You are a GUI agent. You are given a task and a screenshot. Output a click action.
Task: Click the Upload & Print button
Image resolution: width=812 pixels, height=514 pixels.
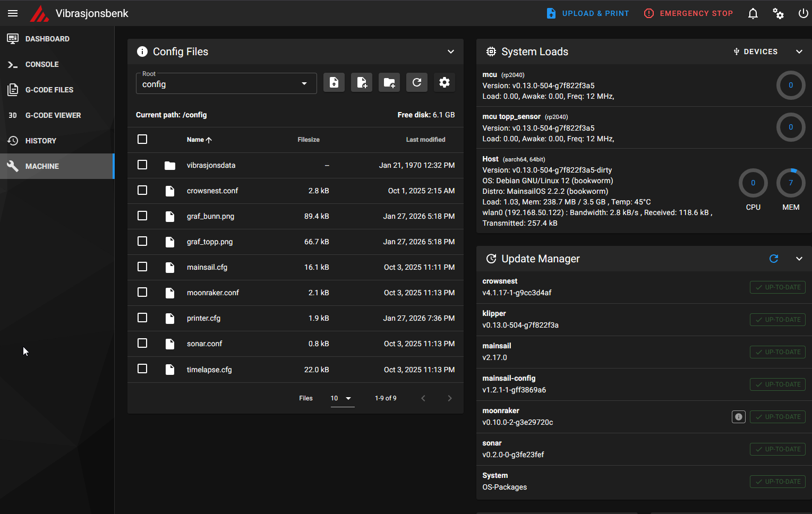pyautogui.click(x=588, y=13)
